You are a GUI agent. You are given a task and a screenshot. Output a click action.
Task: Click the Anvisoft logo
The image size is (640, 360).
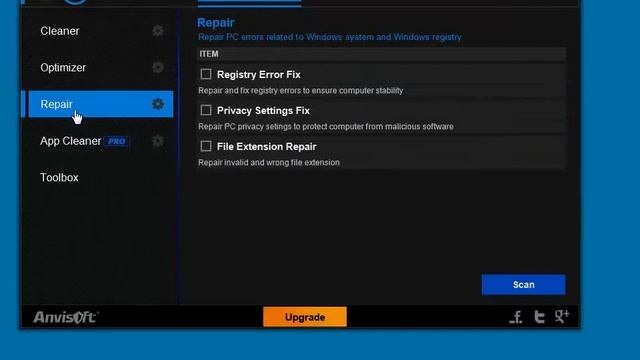(x=66, y=317)
